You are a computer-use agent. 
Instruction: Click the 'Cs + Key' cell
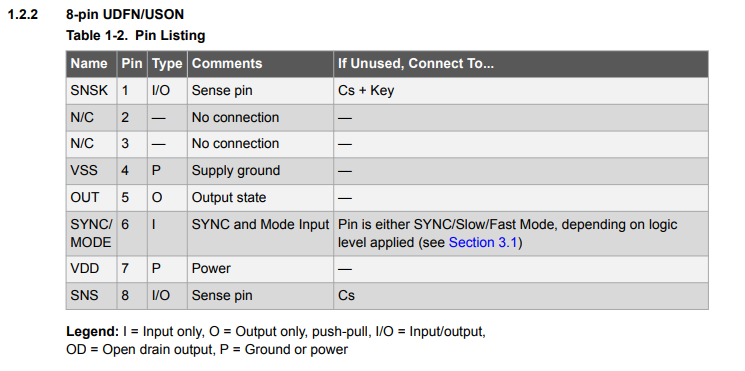click(521, 91)
